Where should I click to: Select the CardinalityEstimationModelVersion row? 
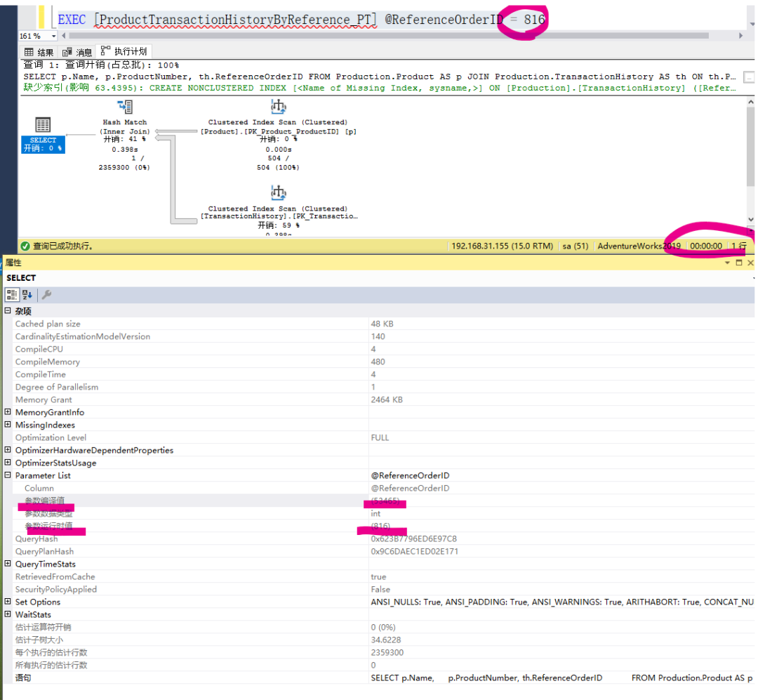tap(379, 336)
